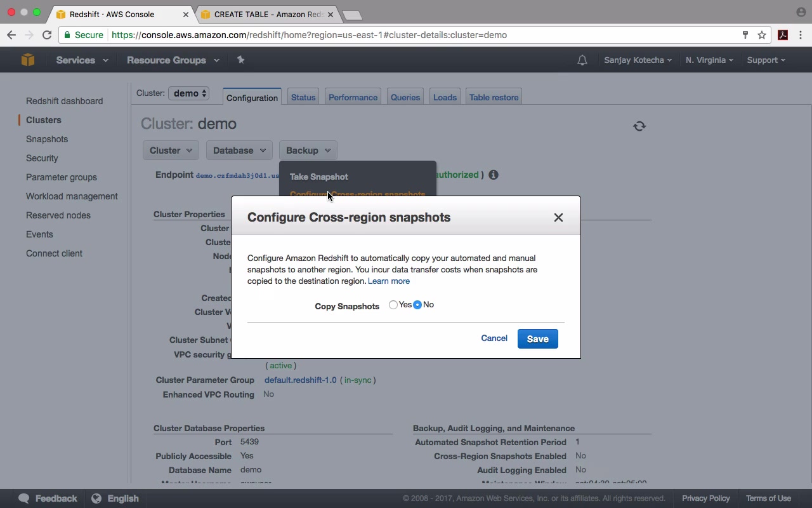This screenshot has width=812, height=508.
Task: Open the default.redshift-1.0 parameter group link
Action: 301,380
